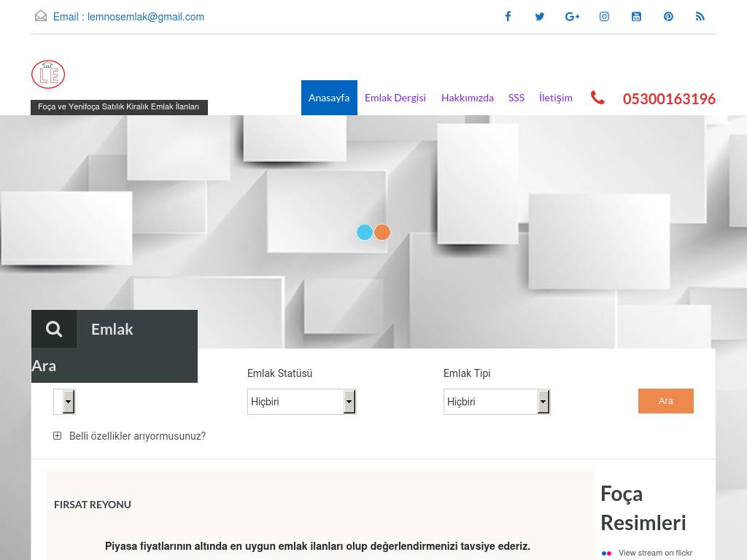747x560 pixels.
Task: Click the LE round site logo
Action: point(48,74)
